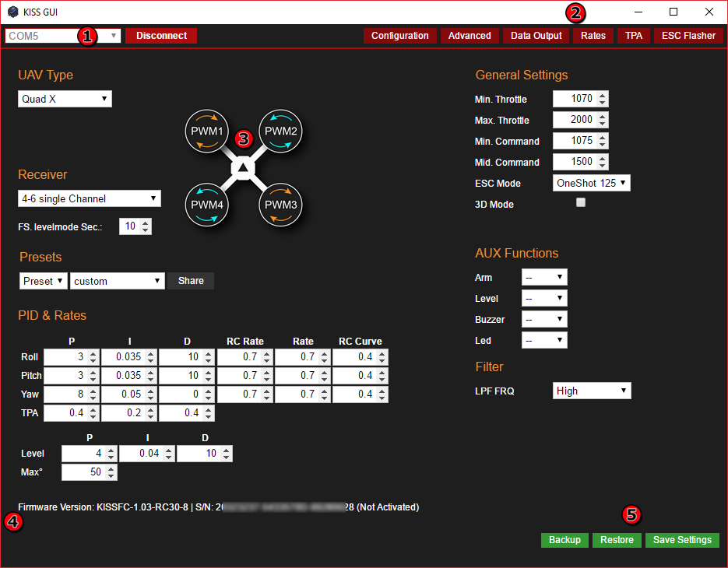Viewport: 728px width, 568px height.
Task: Increase the Min. Throttle stepper value
Action: 603,96
